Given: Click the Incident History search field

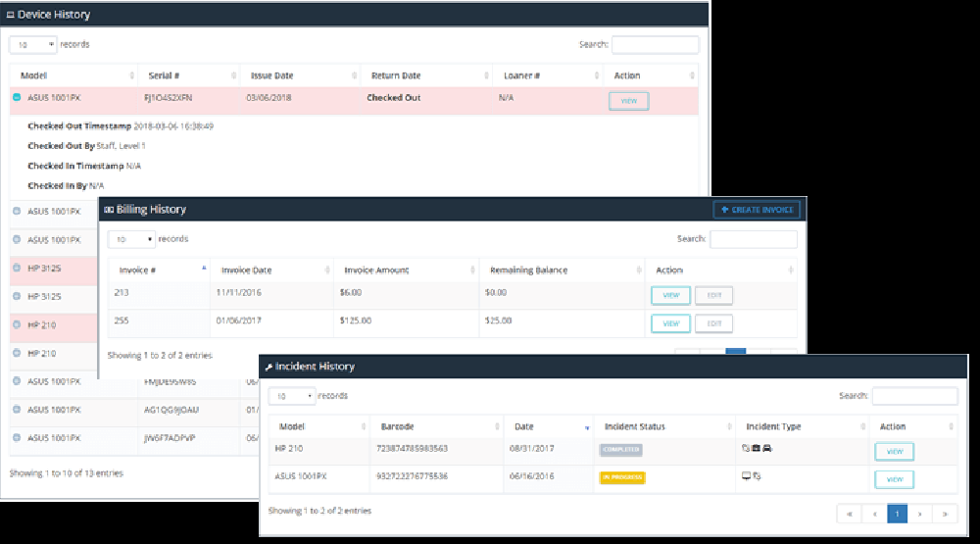Looking at the screenshot, I should click(x=915, y=396).
